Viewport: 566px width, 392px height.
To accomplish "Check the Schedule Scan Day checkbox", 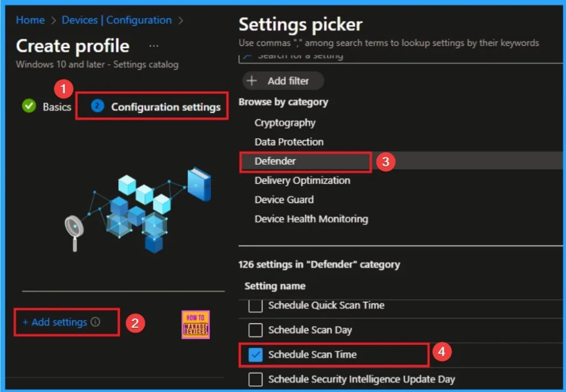I will (255, 330).
